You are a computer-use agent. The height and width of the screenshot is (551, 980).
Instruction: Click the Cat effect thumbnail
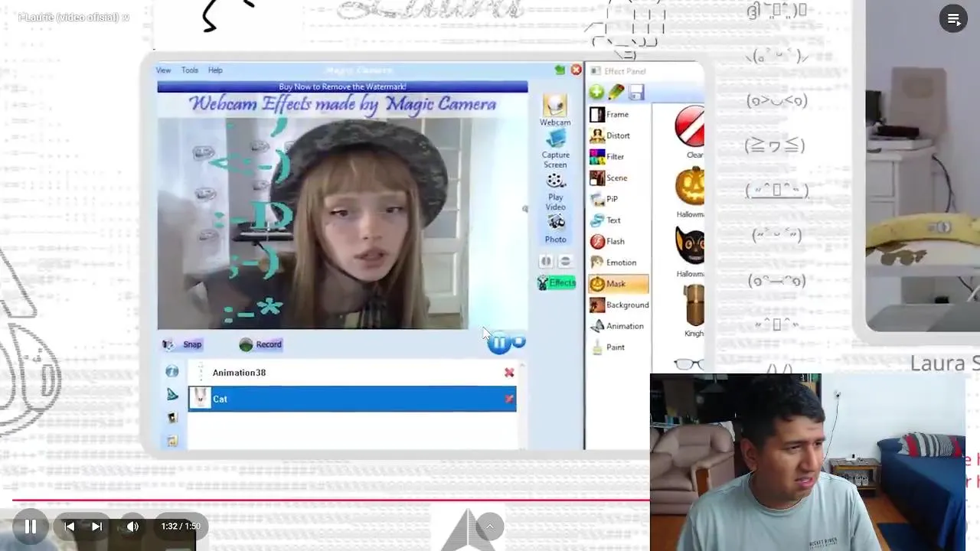(x=200, y=398)
